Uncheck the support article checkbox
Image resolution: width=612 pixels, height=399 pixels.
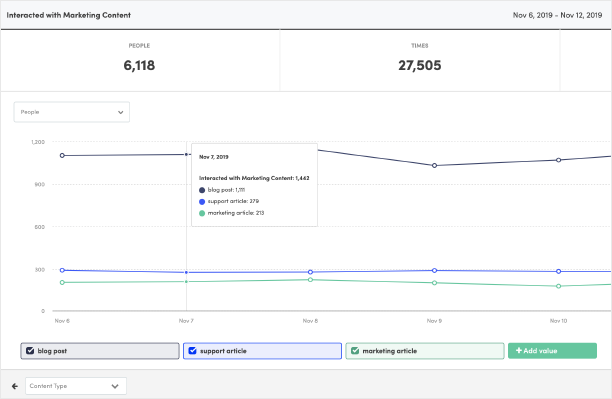[x=192, y=351]
